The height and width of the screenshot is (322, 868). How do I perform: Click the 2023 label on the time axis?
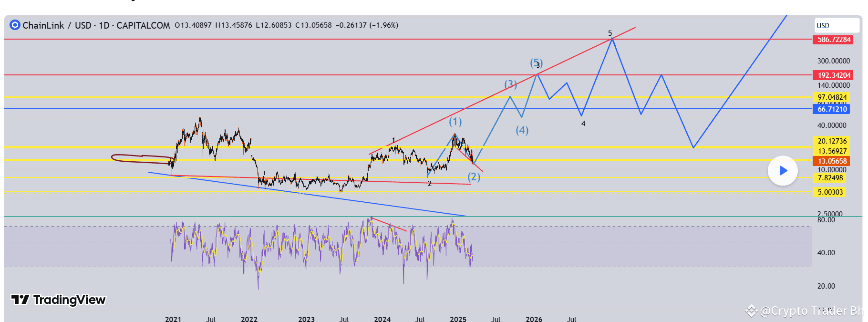pyautogui.click(x=306, y=319)
